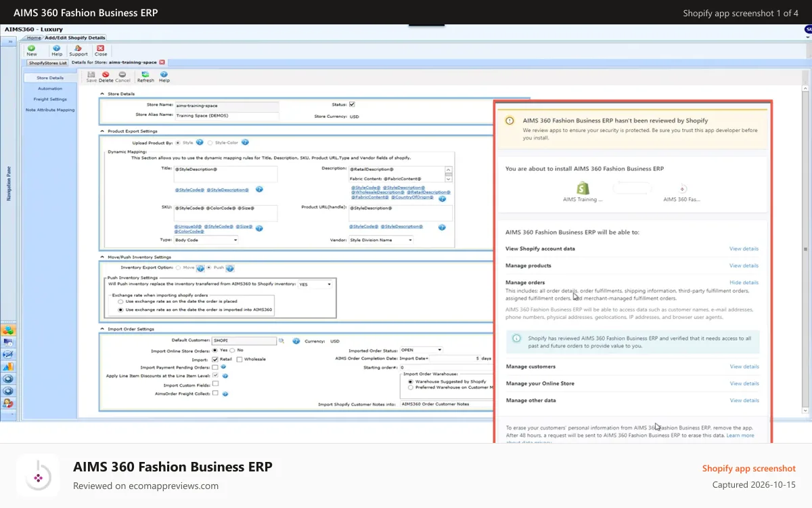This screenshot has width=812, height=508.
Task: Open Import Shopify Customer Notes dropdown
Action: 447,404
